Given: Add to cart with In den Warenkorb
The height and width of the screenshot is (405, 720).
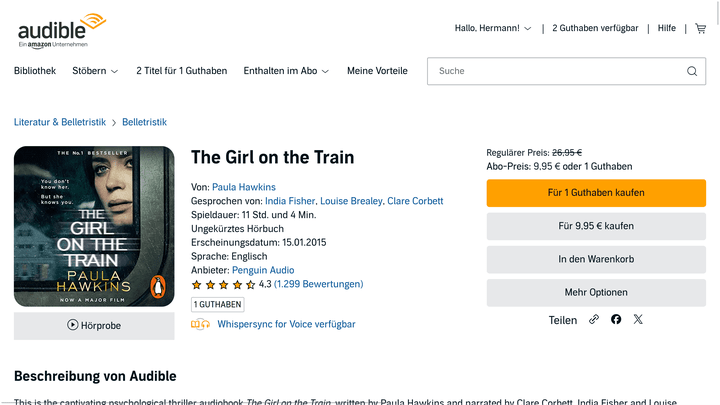Looking at the screenshot, I should [596, 259].
